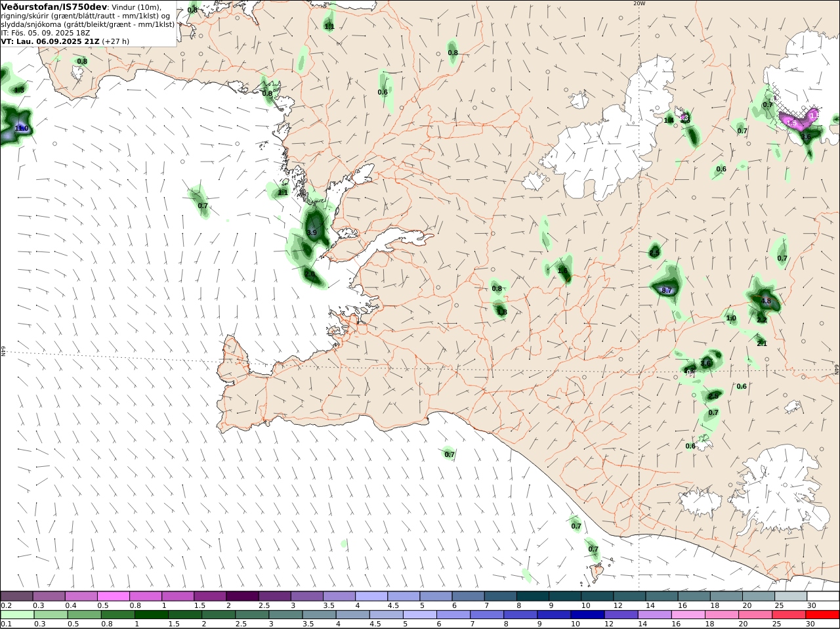Click the 3.9 precipitation value near the coast
The image size is (840, 629).
click(x=312, y=232)
